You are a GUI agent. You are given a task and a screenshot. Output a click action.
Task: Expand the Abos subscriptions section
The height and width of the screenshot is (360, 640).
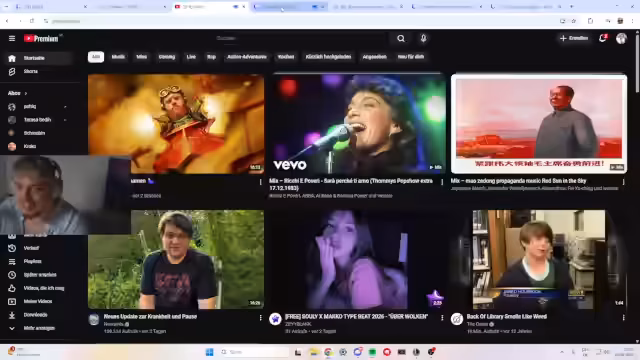click(18, 93)
